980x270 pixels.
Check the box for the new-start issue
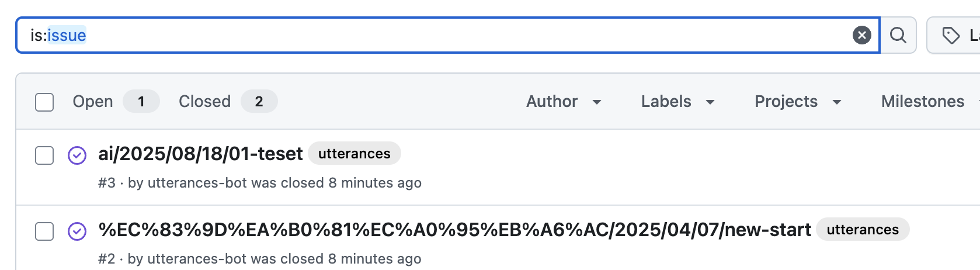pos(44,231)
